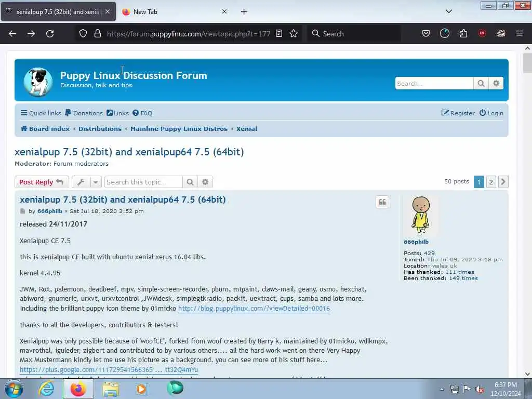Open a new tab with plus button
This screenshot has width=532, height=399.
pos(244,12)
